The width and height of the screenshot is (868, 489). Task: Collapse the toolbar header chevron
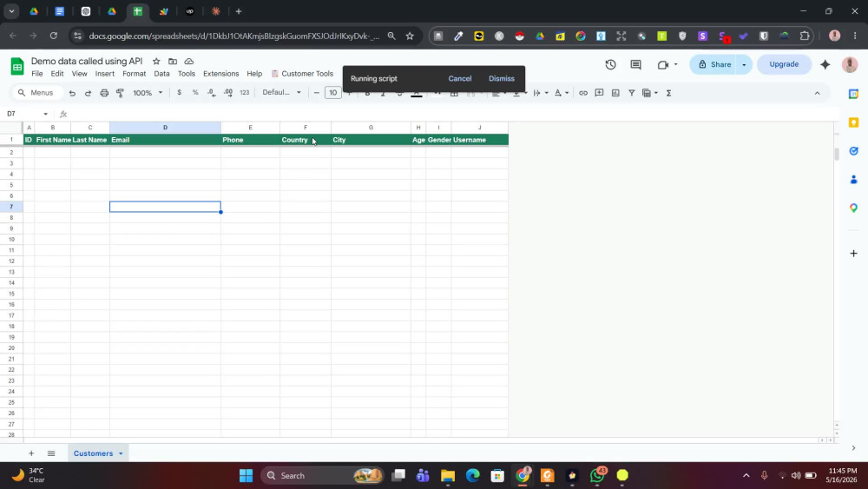(817, 93)
